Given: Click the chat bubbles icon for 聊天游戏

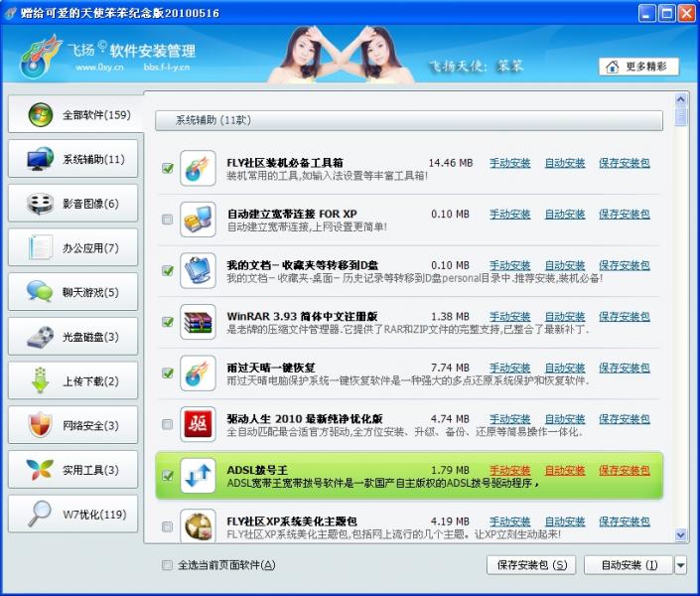Looking at the screenshot, I should (x=40, y=291).
